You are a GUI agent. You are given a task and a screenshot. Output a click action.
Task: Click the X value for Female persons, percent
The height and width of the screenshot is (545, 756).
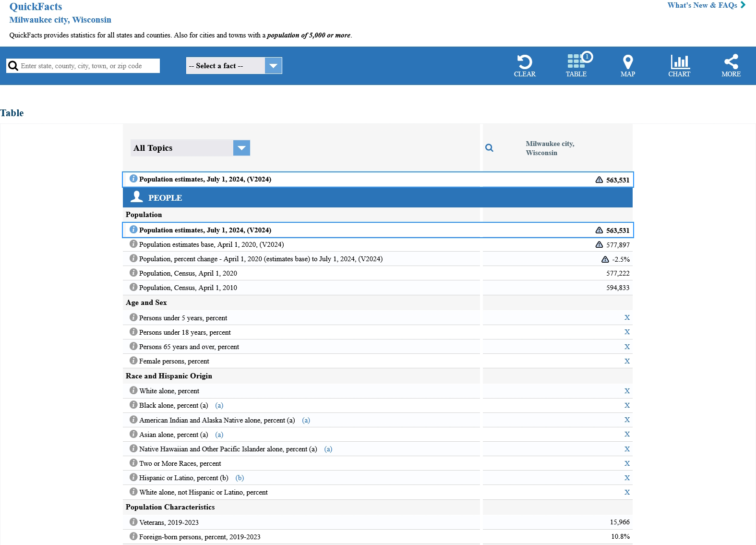click(x=627, y=361)
